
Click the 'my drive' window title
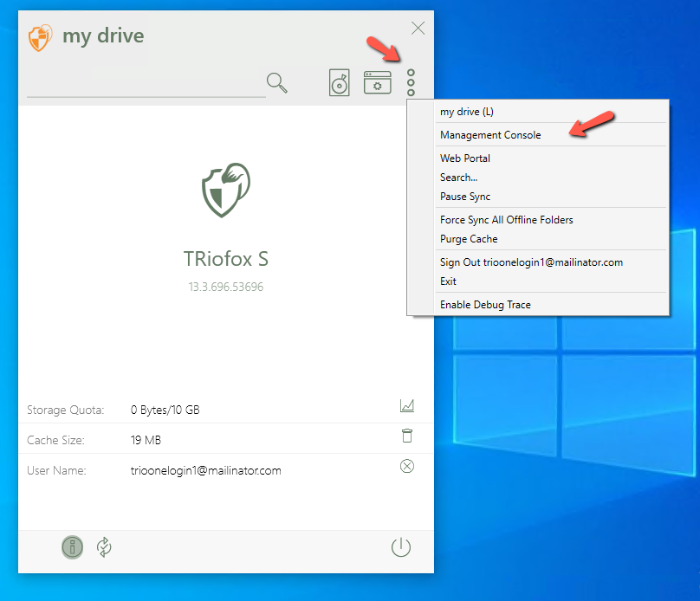pyautogui.click(x=103, y=36)
